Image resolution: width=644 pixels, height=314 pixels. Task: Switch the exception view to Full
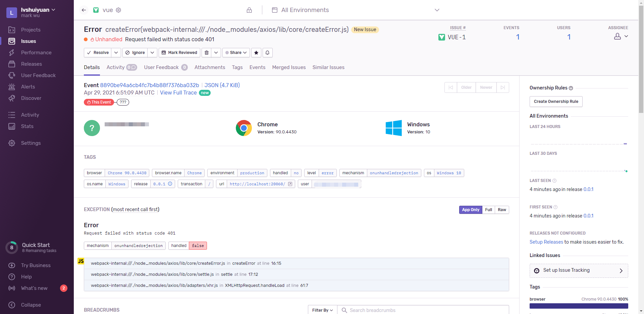488,210
